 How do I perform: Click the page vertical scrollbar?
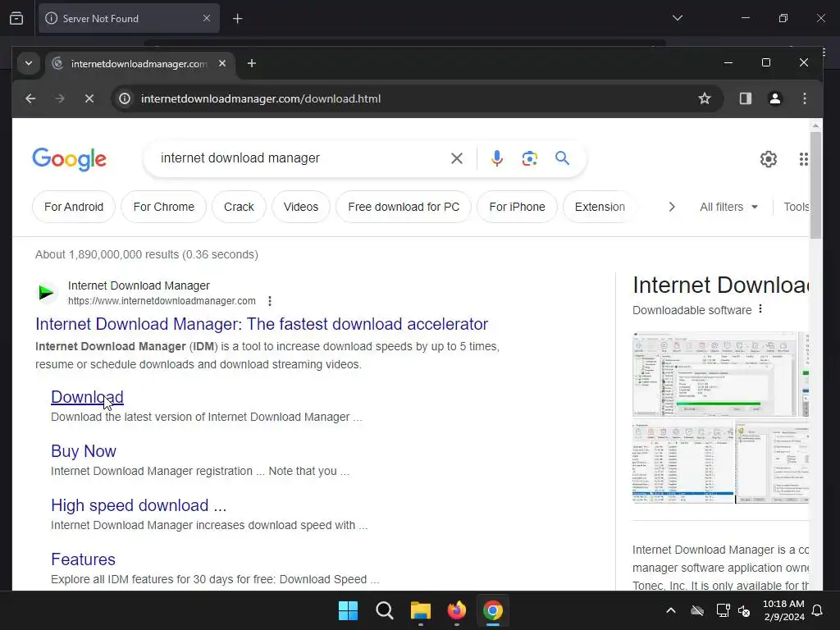pyautogui.click(x=815, y=185)
